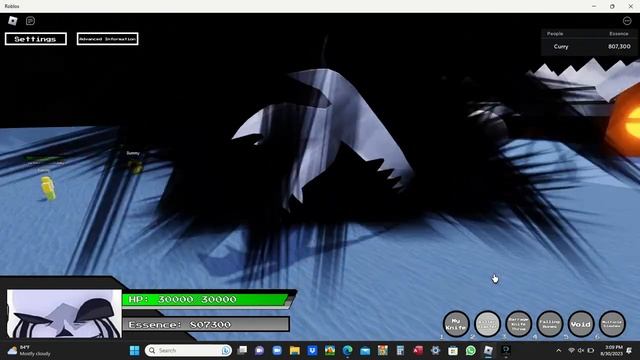640x360 pixels.
Task: Open the weather widget showing 84°F
Action: pyautogui.click(x=29, y=350)
